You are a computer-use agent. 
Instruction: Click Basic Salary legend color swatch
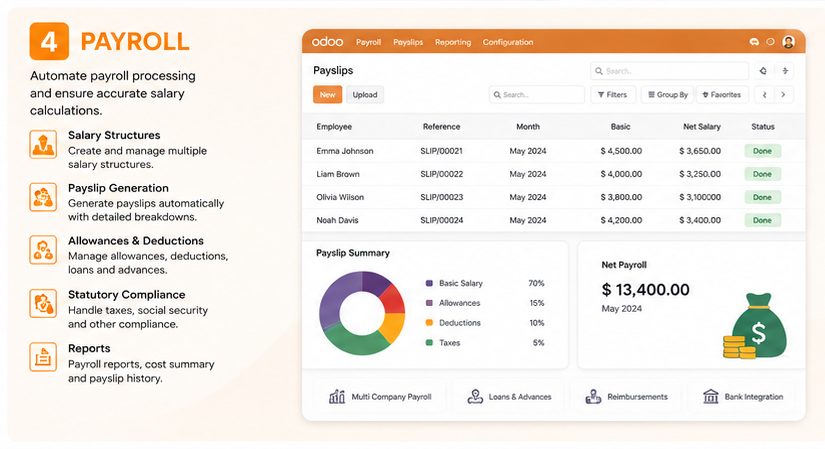pos(429,283)
